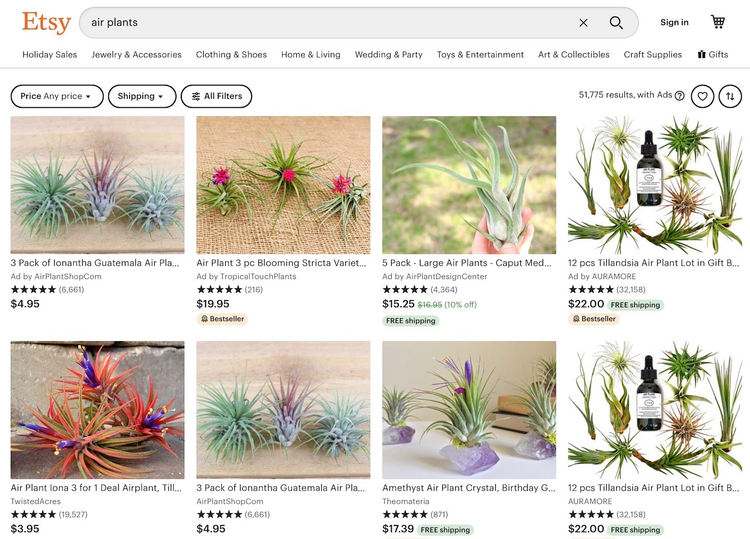Image resolution: width=750 pixels, height=539 pixels.
Task: Open Amethyst crystal air plant photo
Action: (469, 410)
